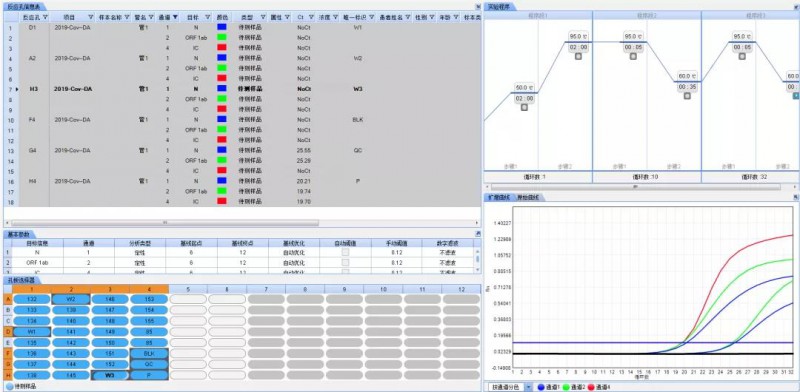Image resolution: width=800 pixels, height=392 pixels.
Task: Click the blue color swatch for H3 target N
Action: pyautogui.click(x=221, y=88)
